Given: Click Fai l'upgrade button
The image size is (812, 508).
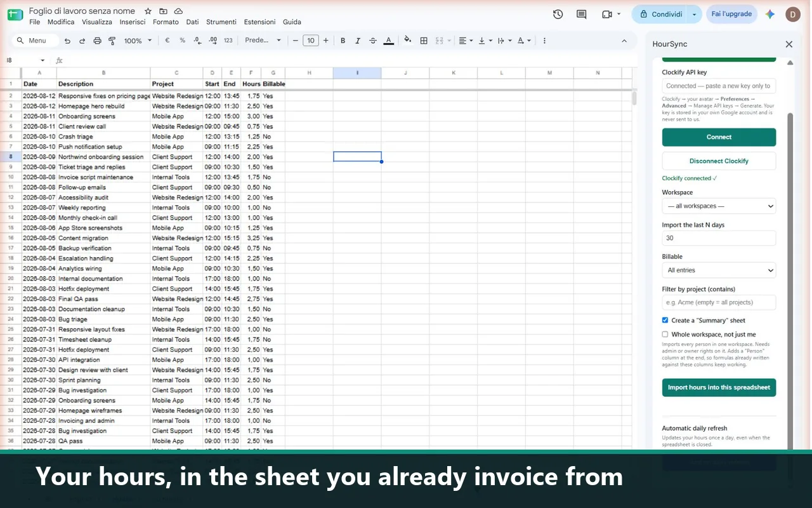Looking at the screenshot, I should click(x=731, y=14).
